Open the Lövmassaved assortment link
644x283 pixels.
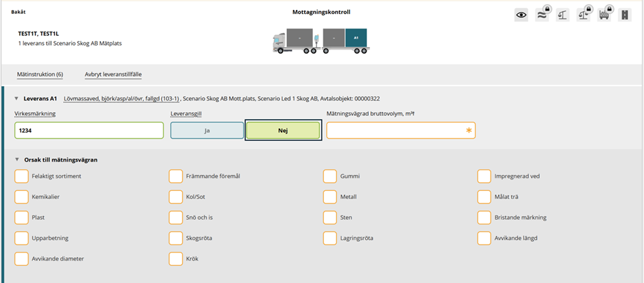click(121, 99)
